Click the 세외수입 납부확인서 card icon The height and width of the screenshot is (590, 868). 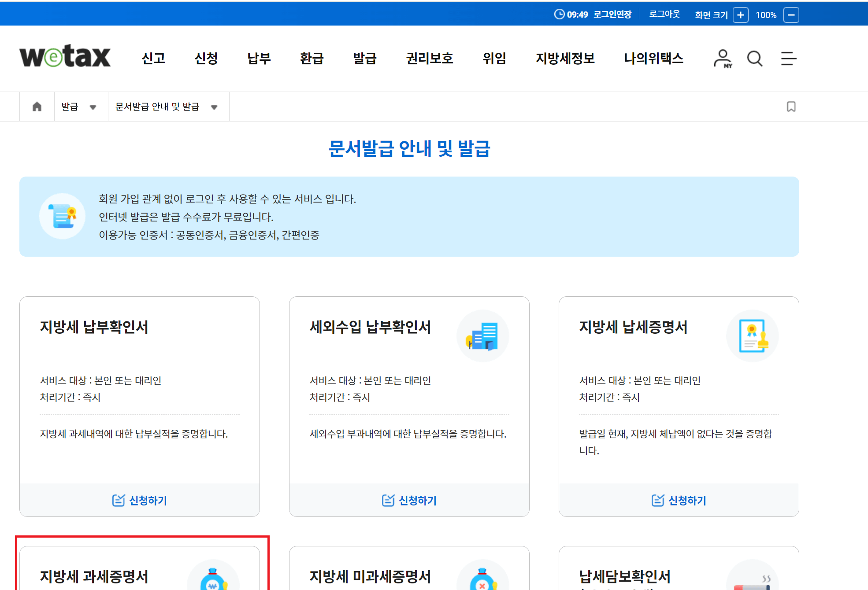coord(482,336)
